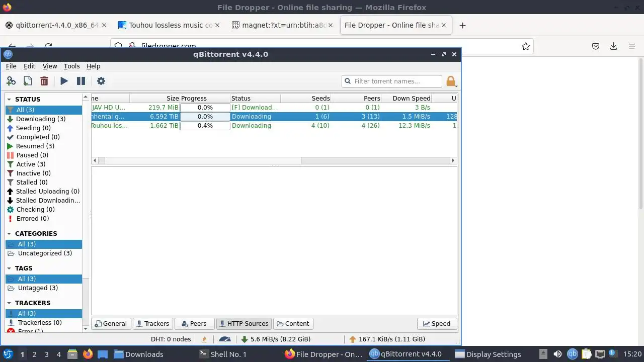Resume torrents with the play toolbar icon

[64, 81]
